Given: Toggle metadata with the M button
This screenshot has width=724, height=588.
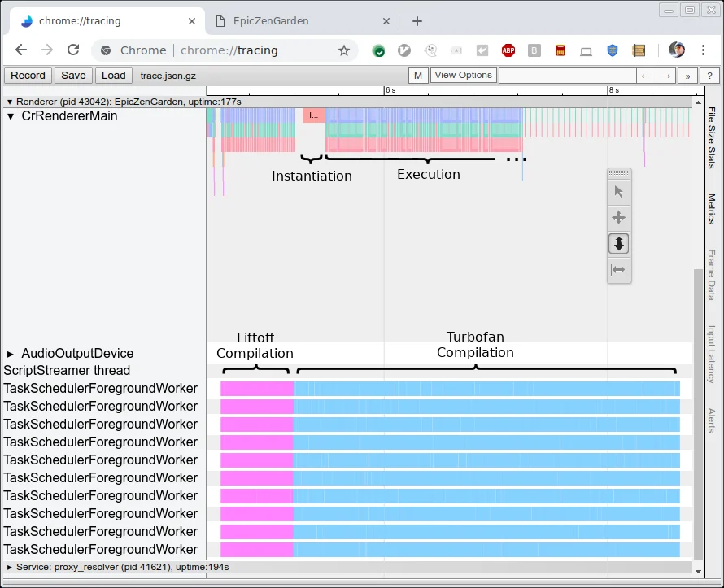Looking at the screenshot, I should (x=418, y=76).
